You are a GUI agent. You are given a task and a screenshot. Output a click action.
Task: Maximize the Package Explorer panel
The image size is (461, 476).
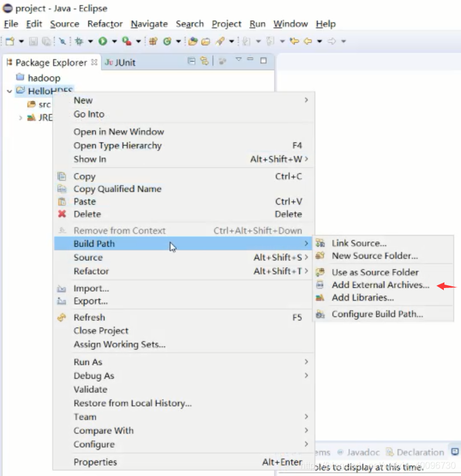pos(263,61)
